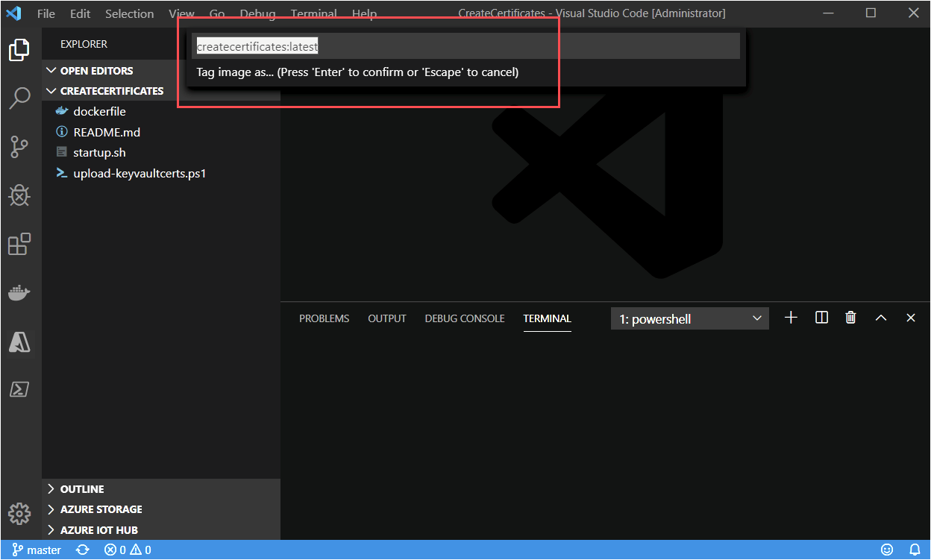This screenshot has width=931, height=560.
Task: Open the Debug view
Action: click(x=19, y=195)
